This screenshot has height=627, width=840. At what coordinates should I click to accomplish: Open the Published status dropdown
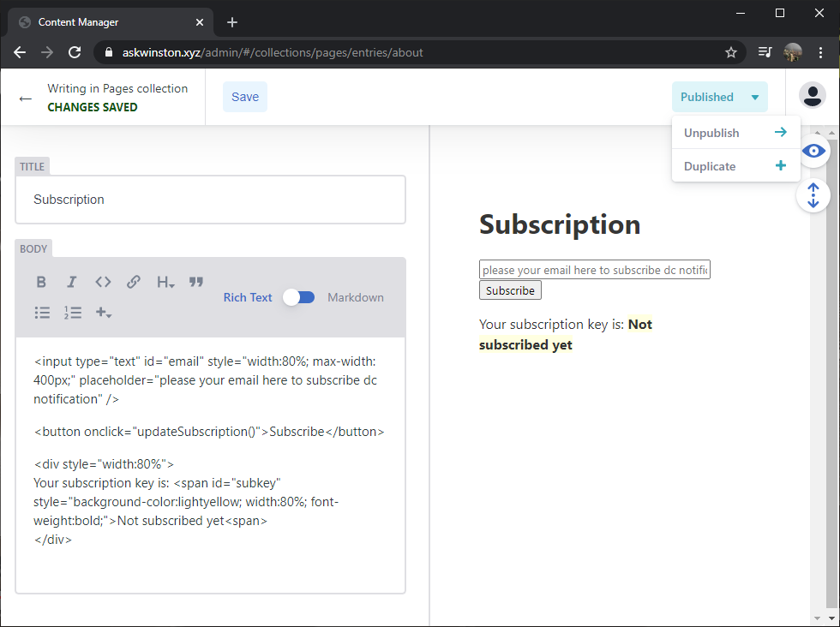coord(719,97)
